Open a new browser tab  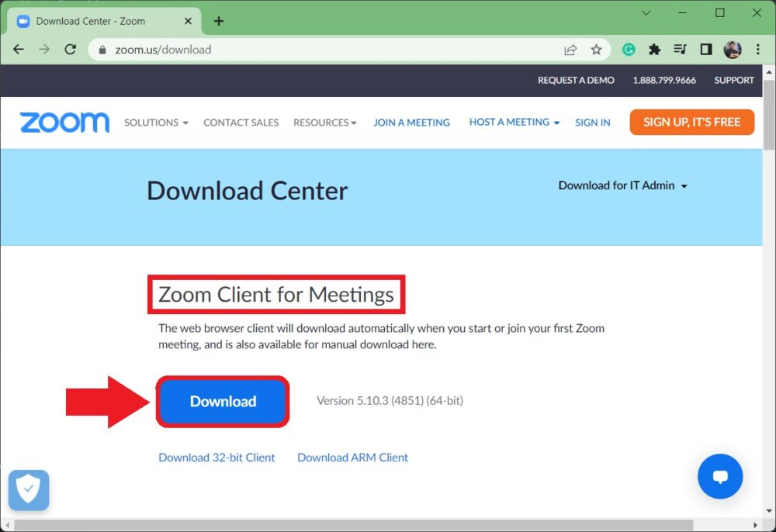[218, 21]
